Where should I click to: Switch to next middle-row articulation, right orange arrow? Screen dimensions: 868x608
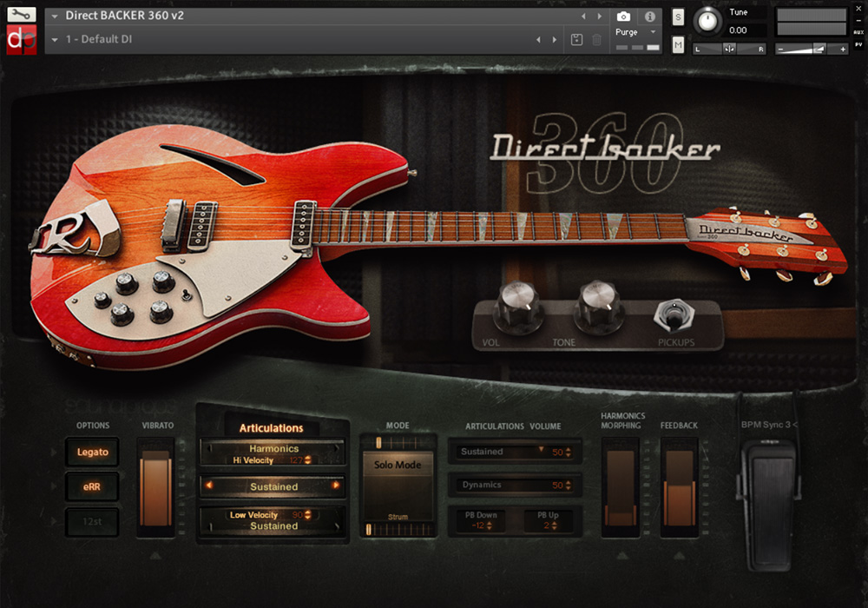[335, 485]
